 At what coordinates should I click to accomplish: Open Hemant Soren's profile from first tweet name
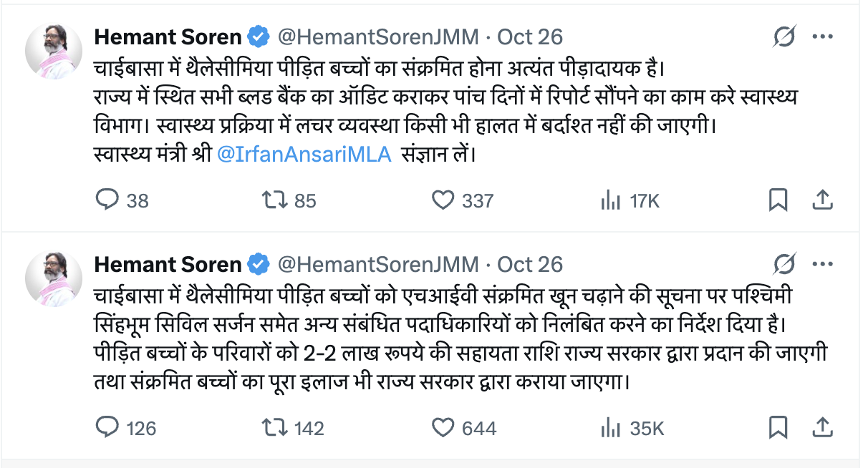168,36
